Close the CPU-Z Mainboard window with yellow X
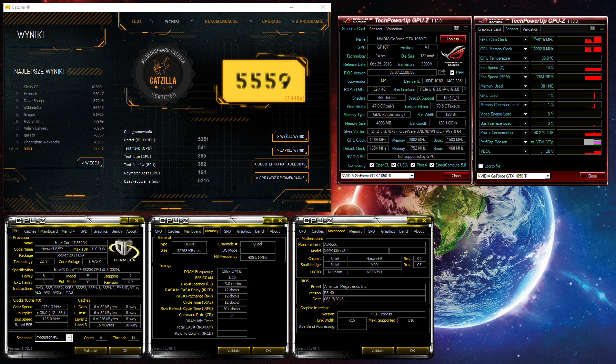 [x=424, y=221]
